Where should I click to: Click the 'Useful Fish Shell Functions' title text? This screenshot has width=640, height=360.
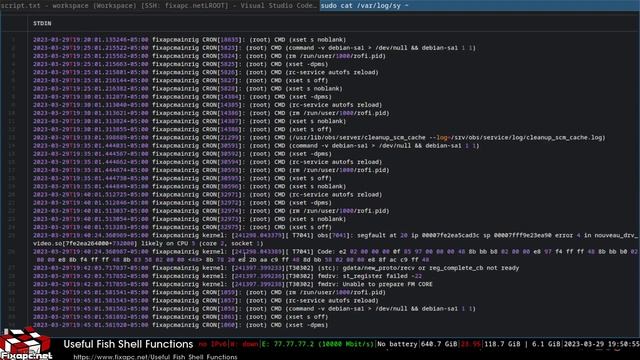(x=128, y=344)
